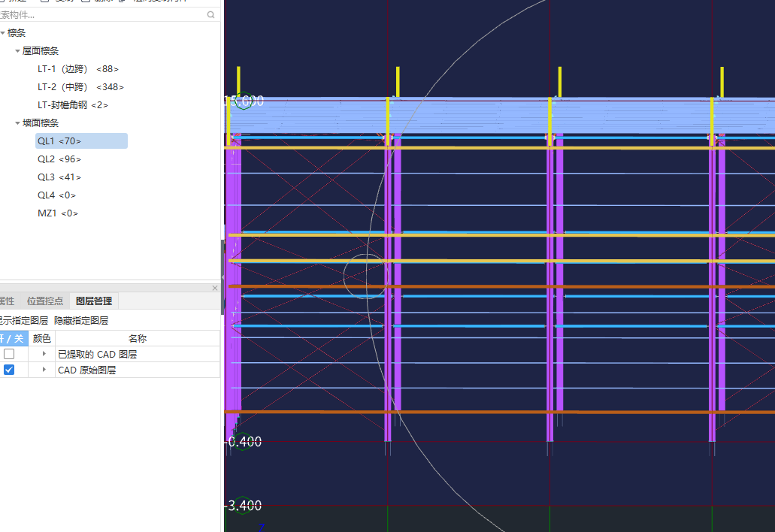Select LT-2（中跨）<348> tree item

80,87
